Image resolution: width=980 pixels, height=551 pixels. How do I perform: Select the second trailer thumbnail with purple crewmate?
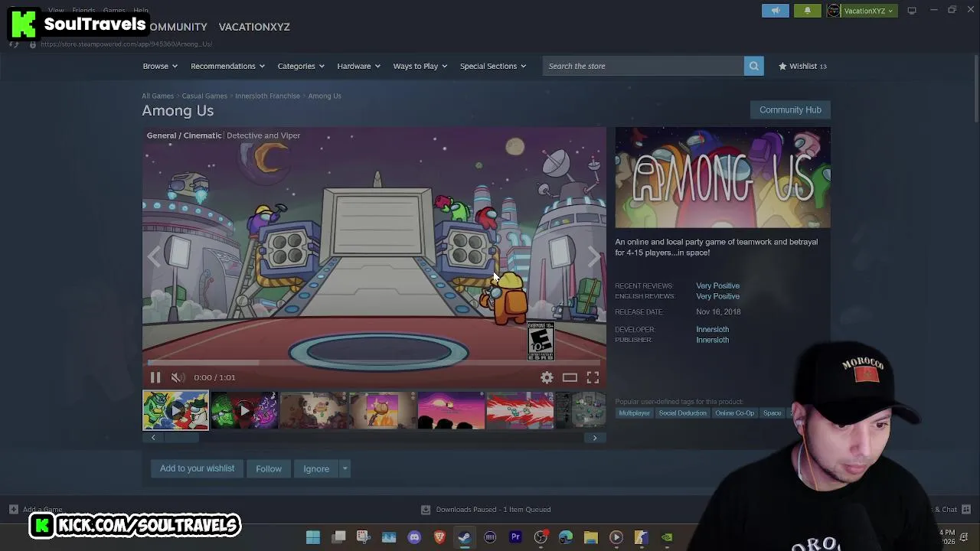point(244,410)
